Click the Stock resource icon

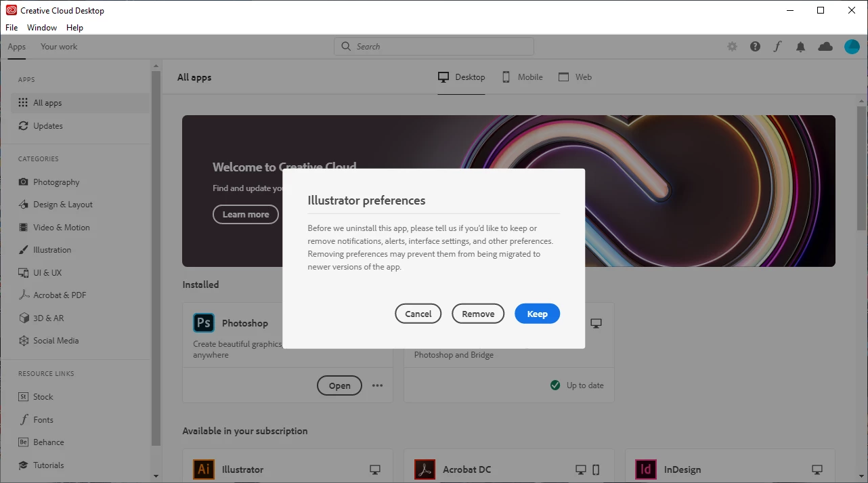pyautogui.click(x=24, y=397)
